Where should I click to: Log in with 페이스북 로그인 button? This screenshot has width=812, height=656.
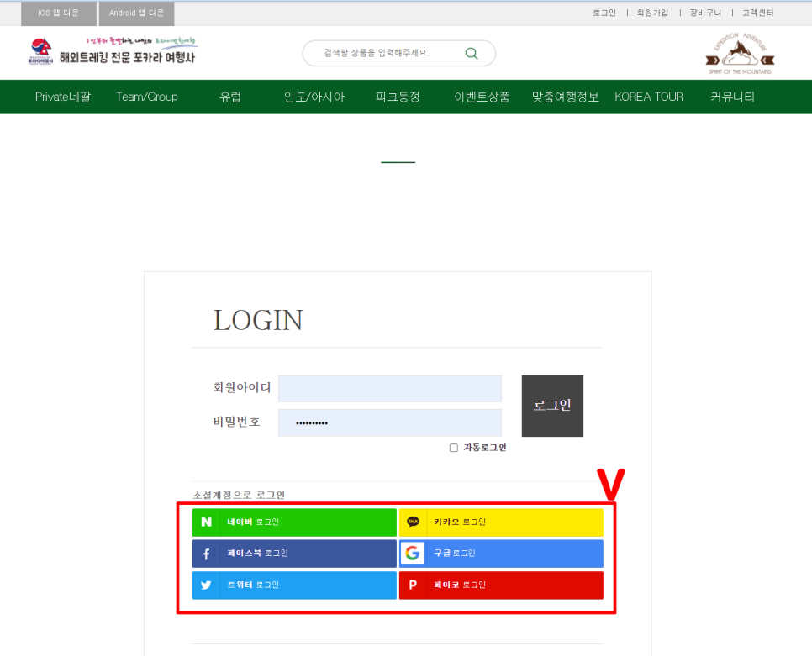pyautogui.click(x=294, y=554)
